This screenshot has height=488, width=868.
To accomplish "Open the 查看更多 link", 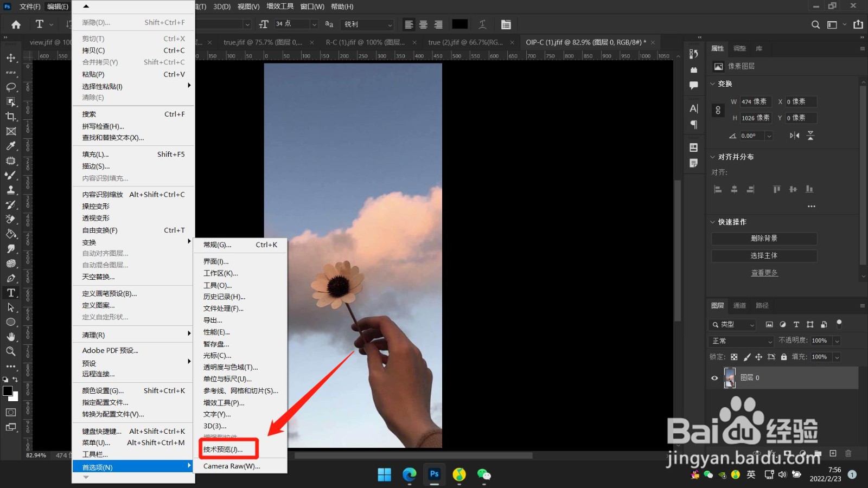I will tap(764, 273).
